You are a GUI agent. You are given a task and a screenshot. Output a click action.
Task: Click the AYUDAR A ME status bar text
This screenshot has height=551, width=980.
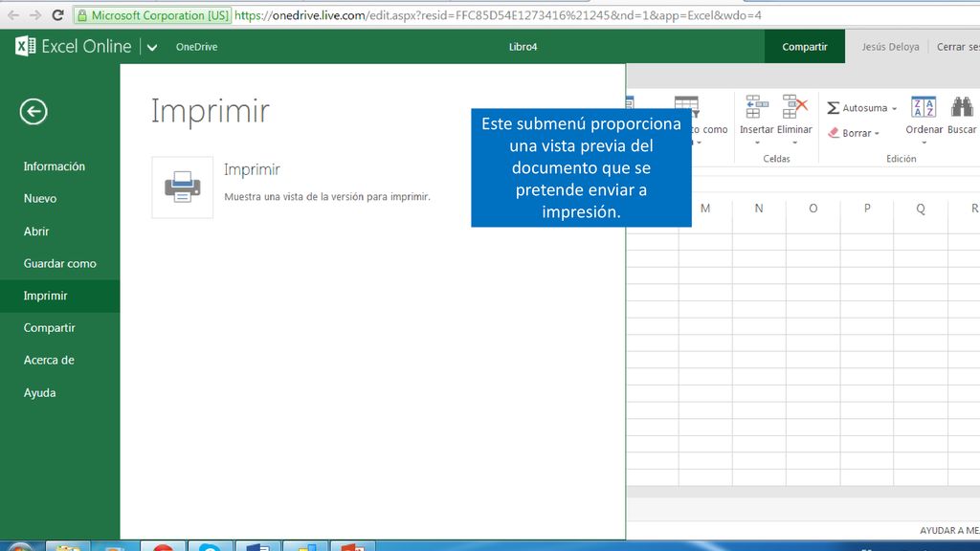tap(949, 530)
